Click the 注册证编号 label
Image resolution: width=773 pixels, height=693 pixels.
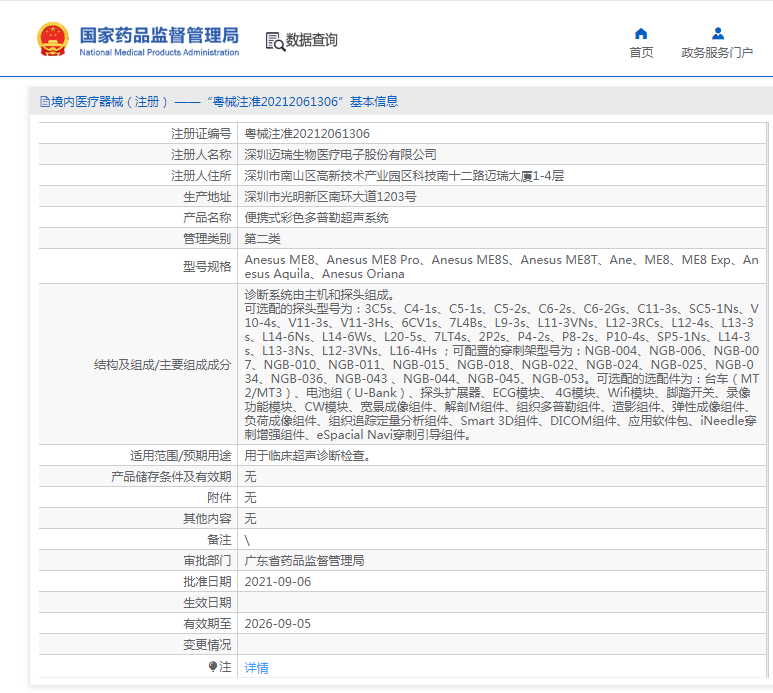[201, 134]
